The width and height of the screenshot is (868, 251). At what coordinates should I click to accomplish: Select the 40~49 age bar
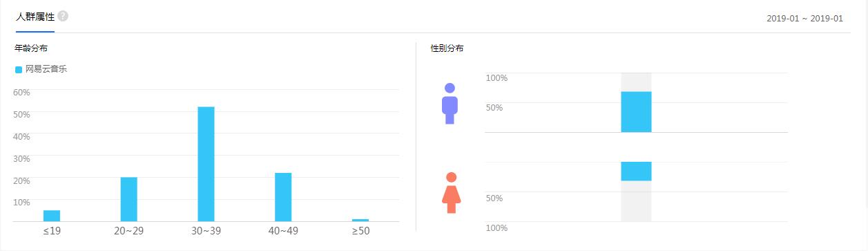coord(283,197)
